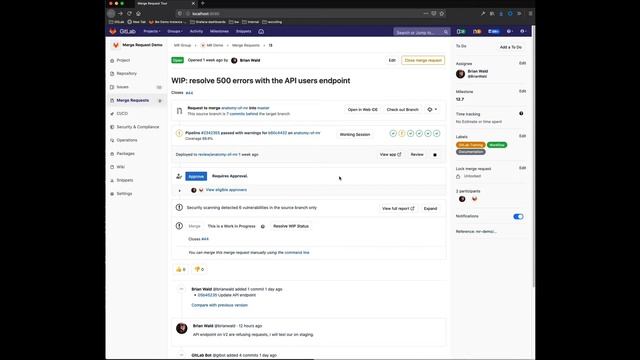Click the last pipeline stage status icon
Image resolution: width=640 pixels, height=360 pixels.
(436, 133)
